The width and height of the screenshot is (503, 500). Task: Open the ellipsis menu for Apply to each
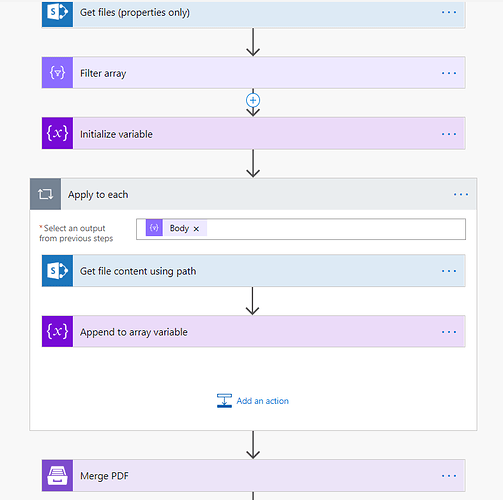coord(461,194)
